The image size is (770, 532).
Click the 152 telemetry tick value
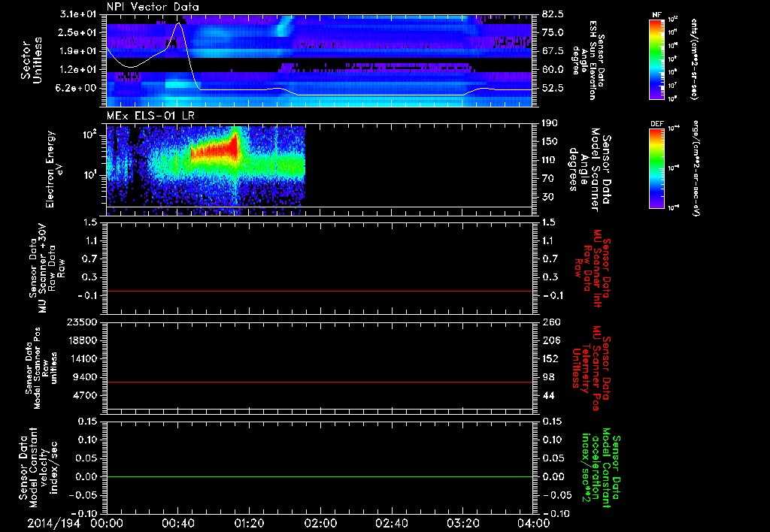[x=550, y=359]
